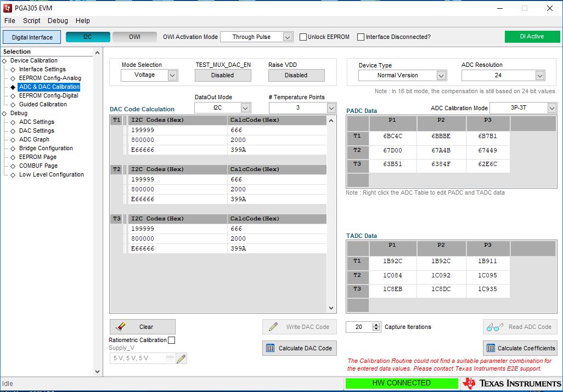
Task: Open the OWI Activation Mode dropdown
Action: (x=288, y=37)
